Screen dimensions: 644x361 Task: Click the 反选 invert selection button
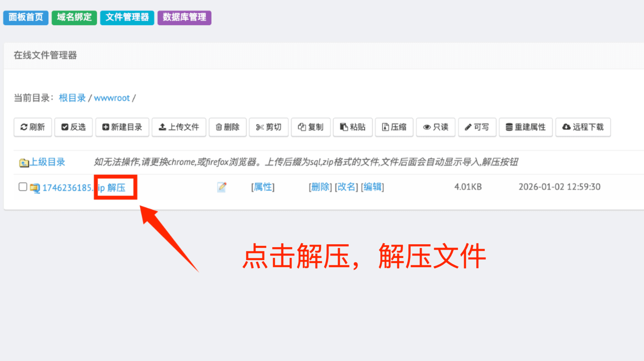[x=73, y=127]
